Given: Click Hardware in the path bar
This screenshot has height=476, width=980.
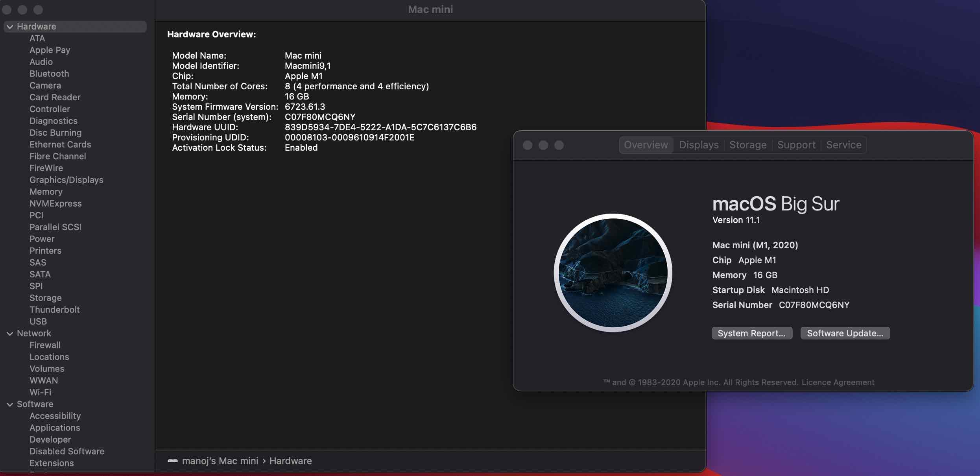Looking at the screenshot, I should click(x=290, y=461).
